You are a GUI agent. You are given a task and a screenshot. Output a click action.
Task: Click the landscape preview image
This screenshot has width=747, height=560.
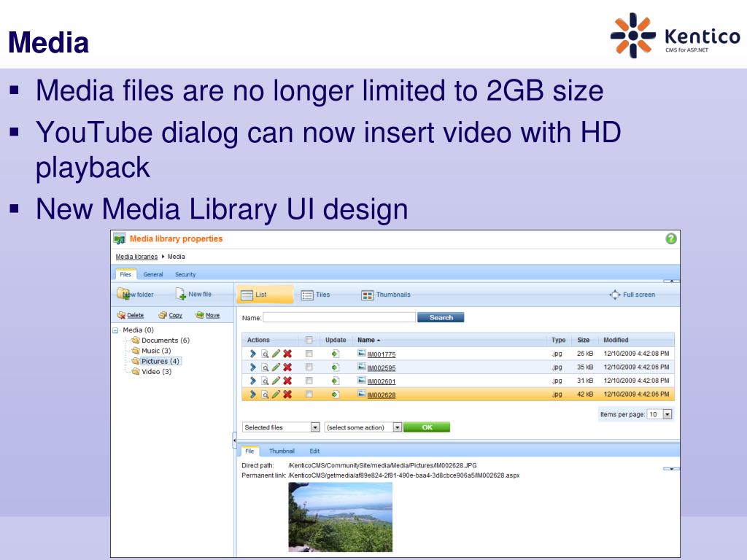(x=340, y=517)
